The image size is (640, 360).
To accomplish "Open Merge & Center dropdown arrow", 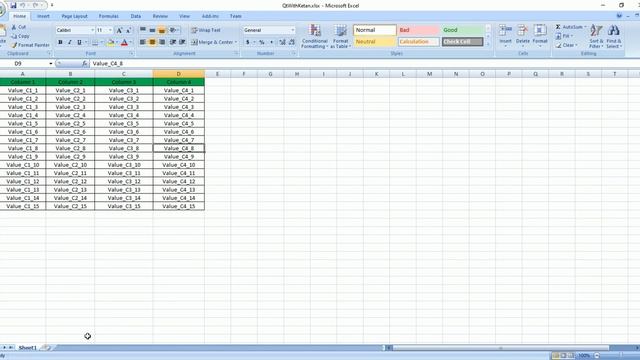I will pyautogui.click(x=236, y=42).
